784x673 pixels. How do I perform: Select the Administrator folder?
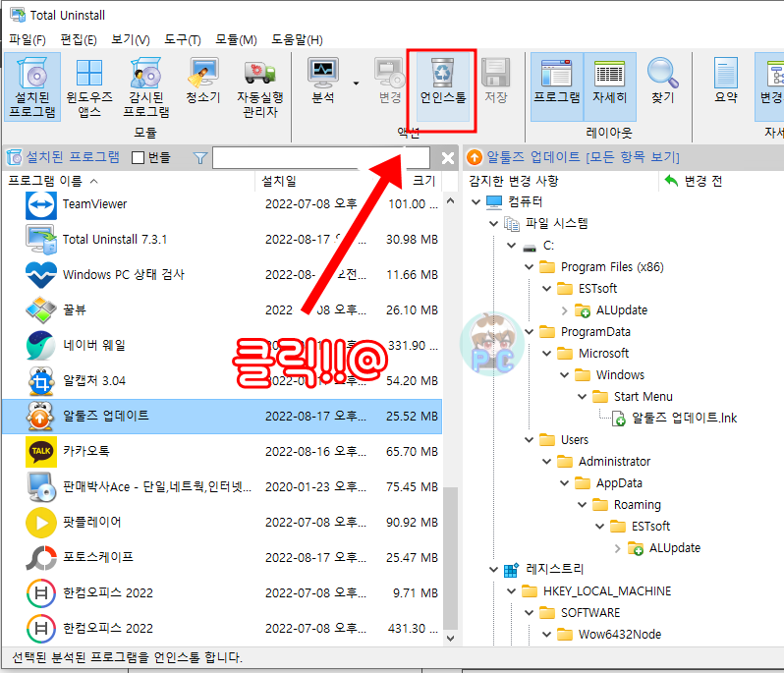(x=614, y=462)
